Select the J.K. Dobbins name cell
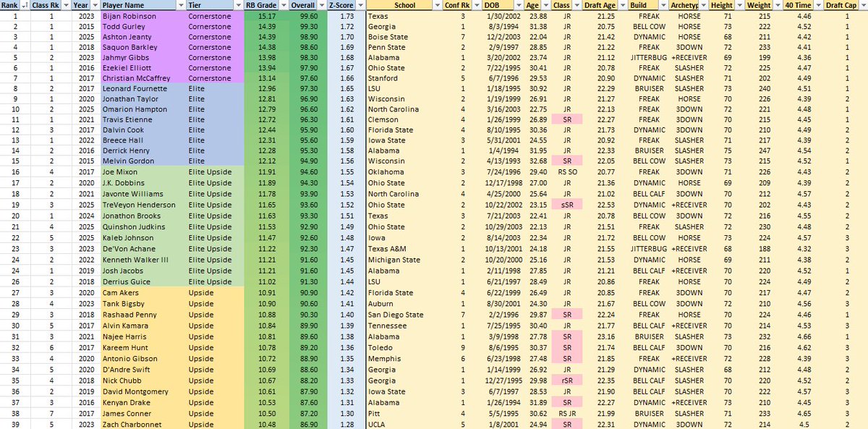 click(x=143, y=184)
